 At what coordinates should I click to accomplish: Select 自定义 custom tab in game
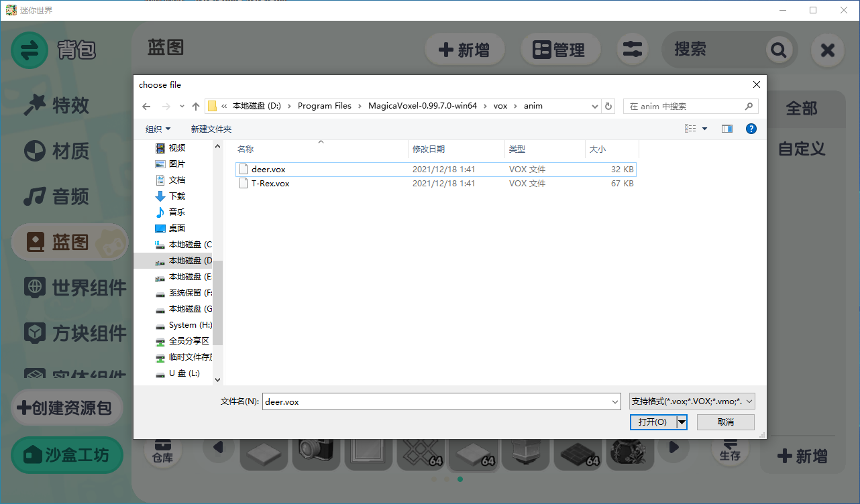802,149
